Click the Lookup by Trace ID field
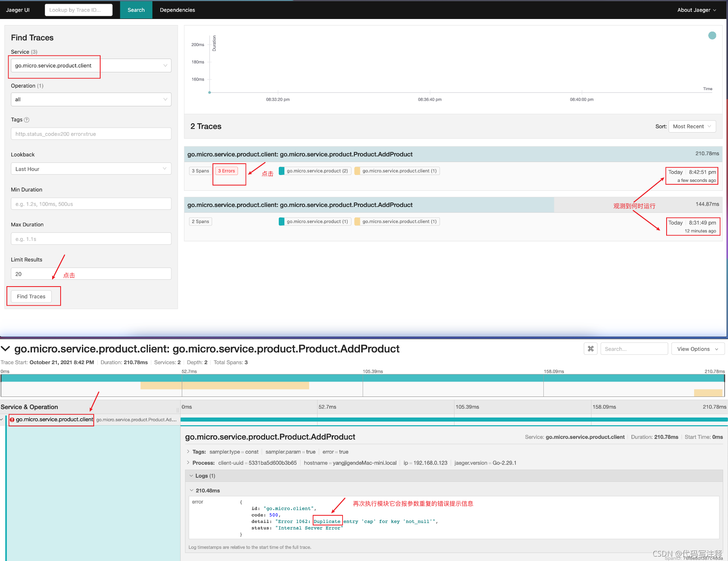This screenshot has width=728, height=561. tap(78, 10)
